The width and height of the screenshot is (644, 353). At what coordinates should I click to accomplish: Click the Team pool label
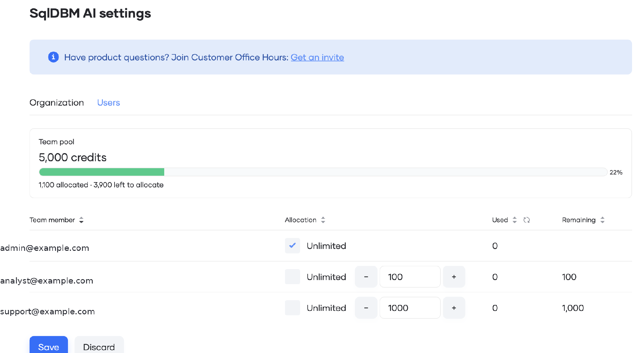click(56, 142)
